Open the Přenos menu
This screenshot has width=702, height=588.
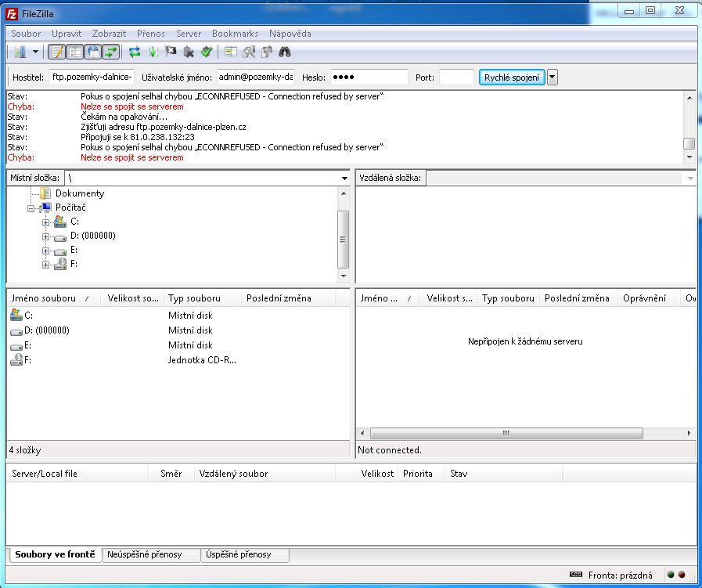coord(151,34)
